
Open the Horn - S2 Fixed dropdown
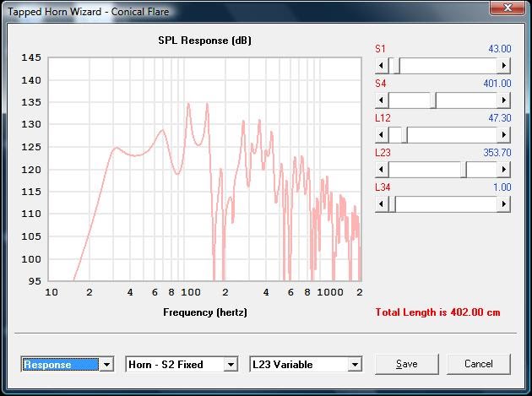231,365
